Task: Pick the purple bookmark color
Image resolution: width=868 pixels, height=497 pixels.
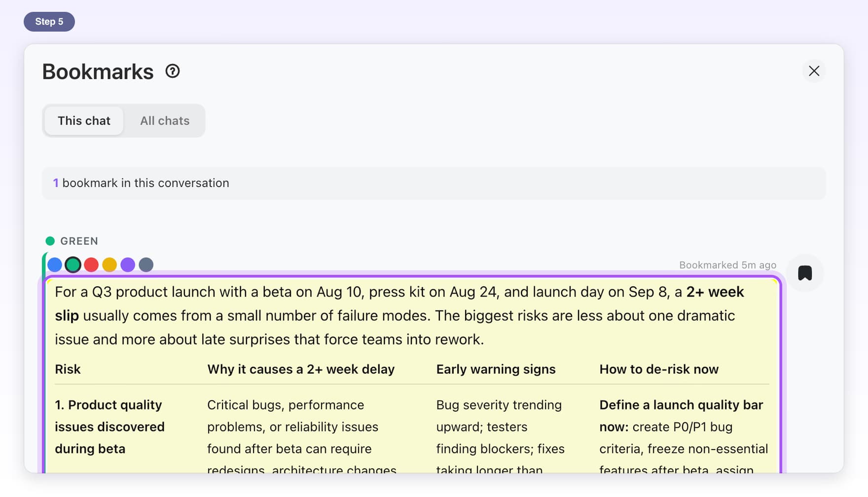Action: 128,265
